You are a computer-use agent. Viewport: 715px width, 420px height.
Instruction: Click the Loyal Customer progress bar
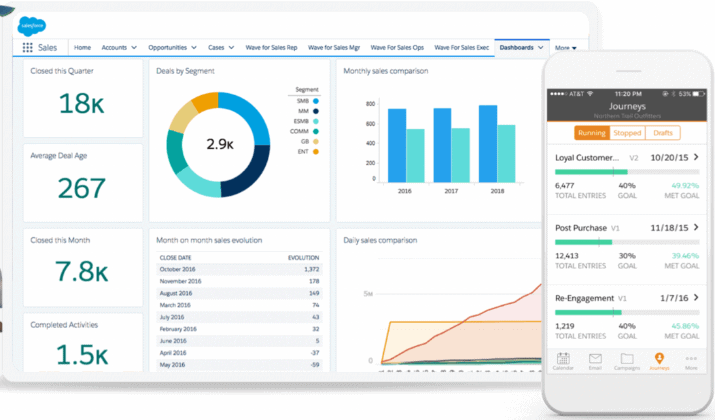627,172
